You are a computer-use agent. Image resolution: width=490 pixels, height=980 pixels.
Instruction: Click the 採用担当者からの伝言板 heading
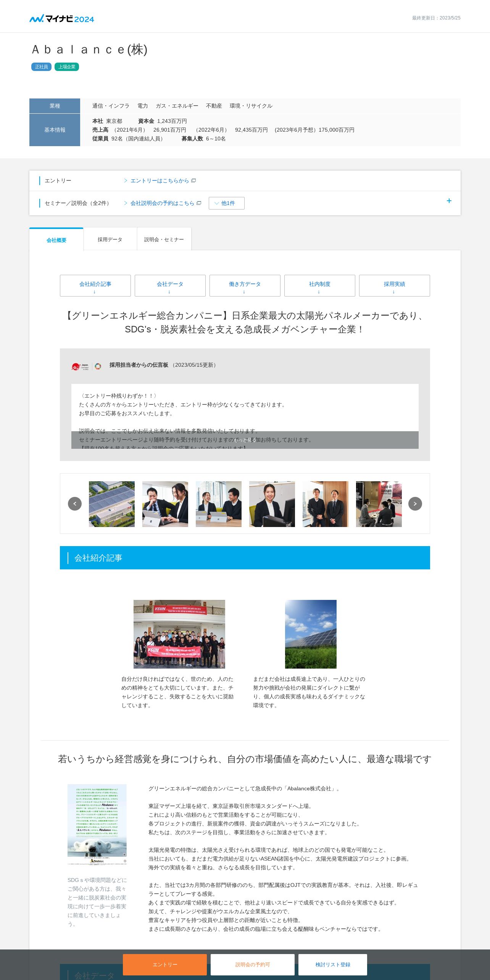coord(139,365)
